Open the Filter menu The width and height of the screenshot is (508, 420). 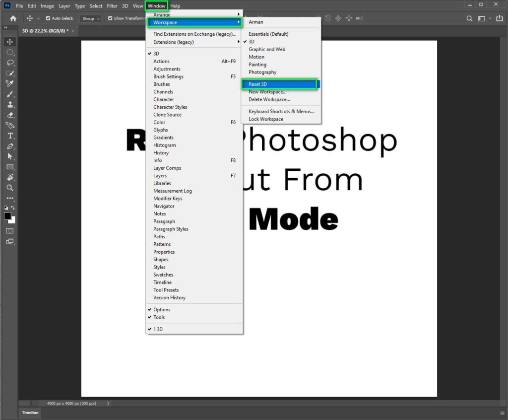pos(112,6)
